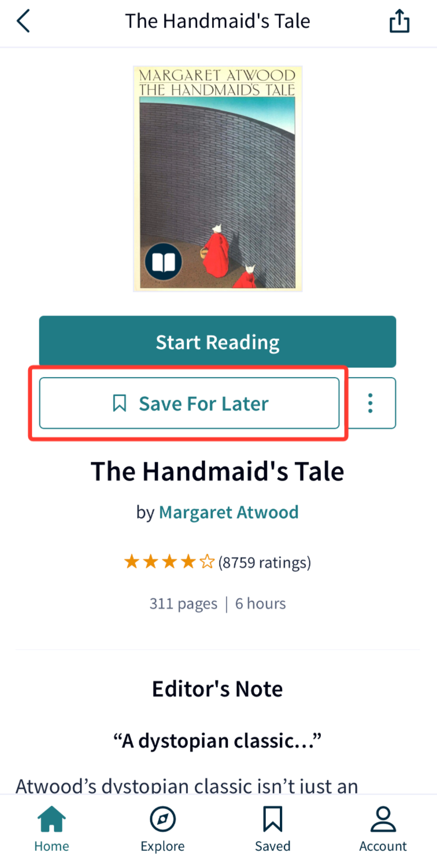
Task: Tap the open-book badge on cover
Action: 163,262
